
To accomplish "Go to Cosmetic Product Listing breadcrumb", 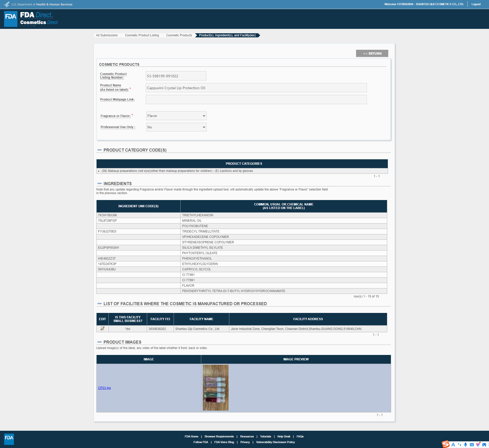I will [x=142, y=35].
